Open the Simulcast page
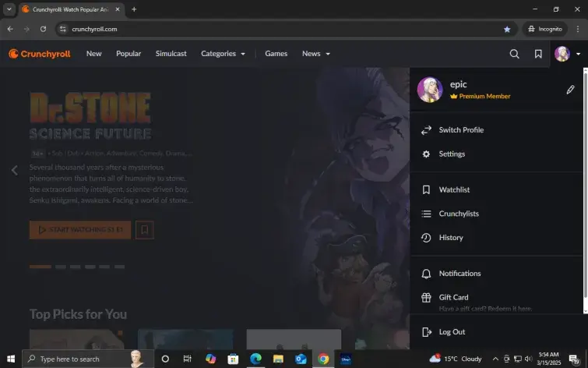 (x=171, y=54)
